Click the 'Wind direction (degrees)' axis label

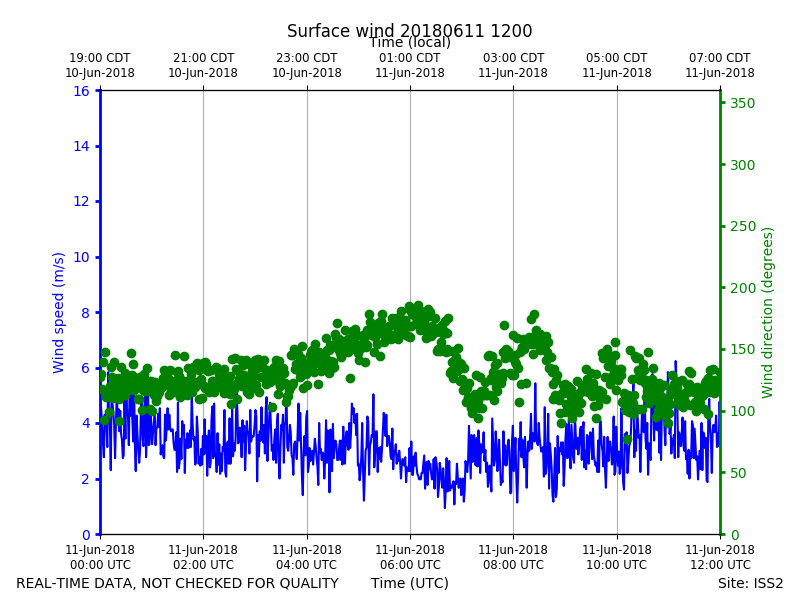coord(767,313)
